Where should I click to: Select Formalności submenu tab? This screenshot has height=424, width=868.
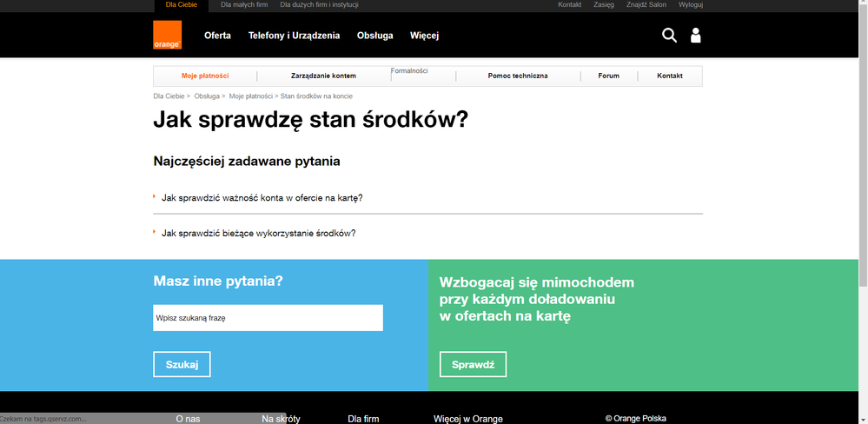click(409, 71)
